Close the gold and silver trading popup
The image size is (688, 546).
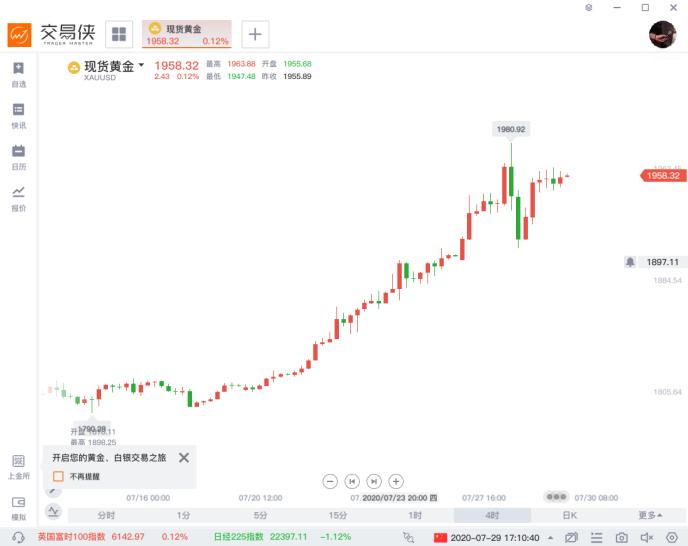point(184,458)
